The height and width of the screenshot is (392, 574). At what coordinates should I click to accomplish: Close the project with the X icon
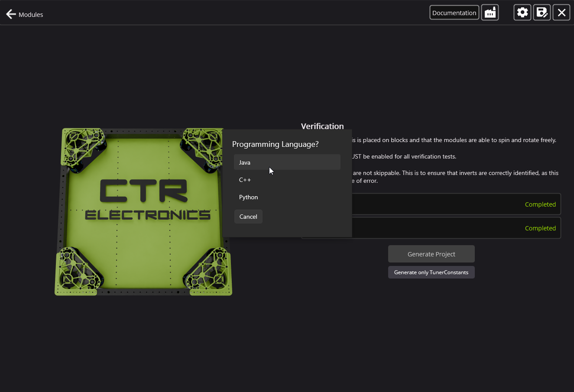pos(561,13)
